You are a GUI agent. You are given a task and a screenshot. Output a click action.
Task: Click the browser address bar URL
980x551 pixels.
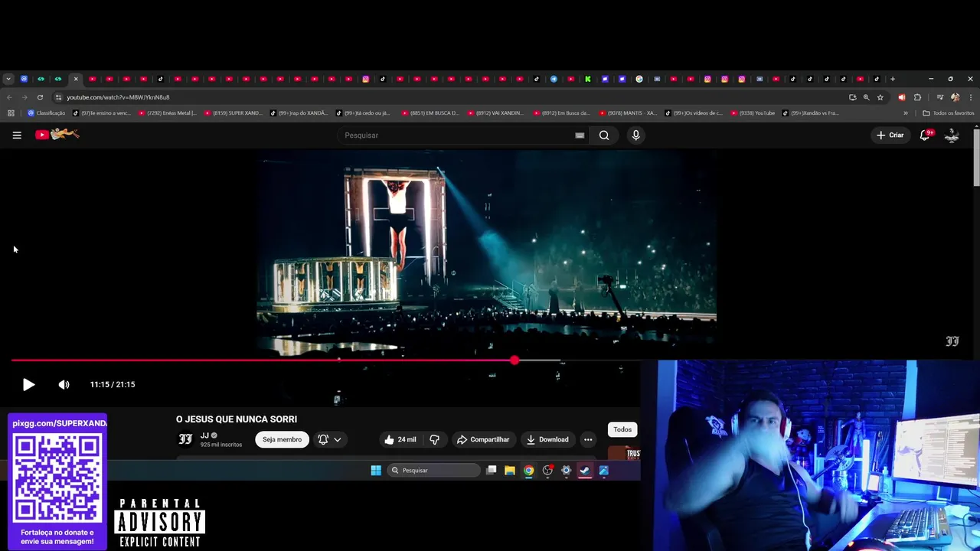point(118,97)
